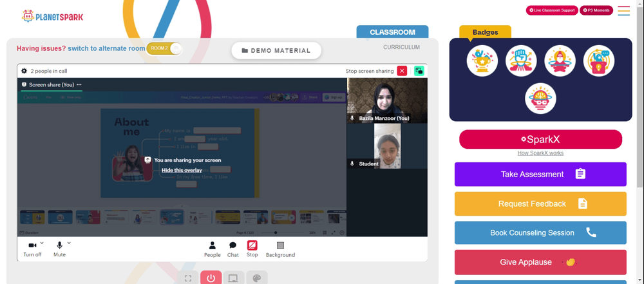Click the Screen share (You) tab

point(52,84)
